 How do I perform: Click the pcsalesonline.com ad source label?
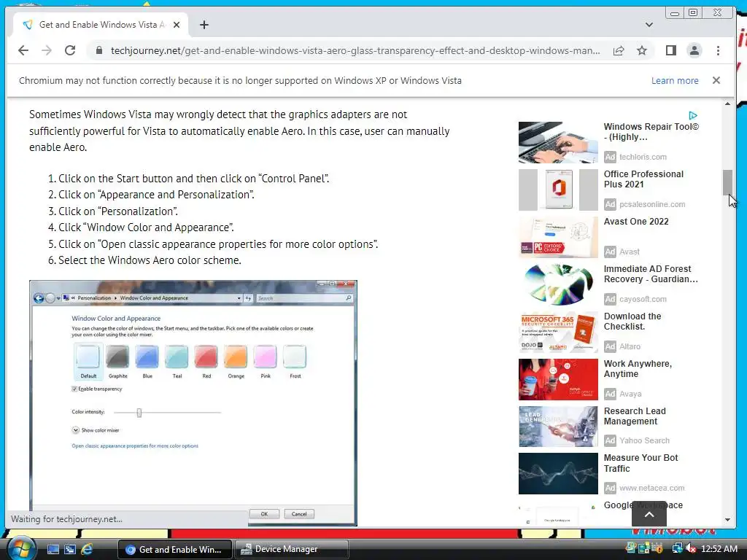click(x=651, y=204)
